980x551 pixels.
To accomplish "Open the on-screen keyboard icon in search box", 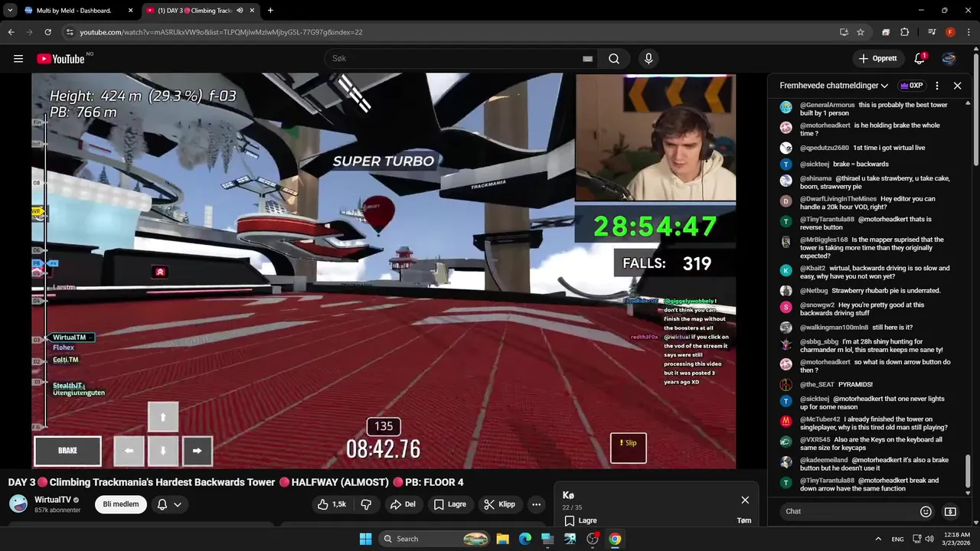I will pos(587,59).
